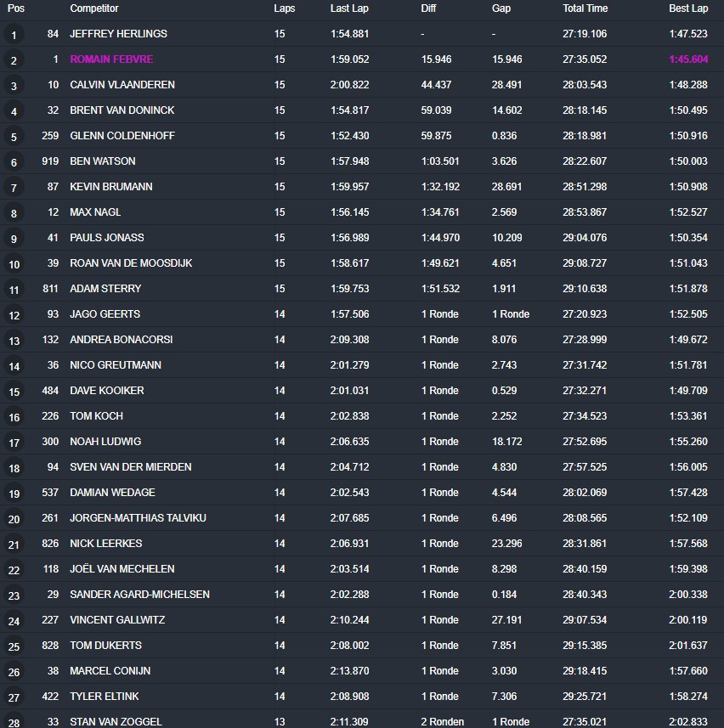Select Roan Van De Moosdijk's name
Image resolution: width=724 pixels, height=728 pixels.
[131, 263]
